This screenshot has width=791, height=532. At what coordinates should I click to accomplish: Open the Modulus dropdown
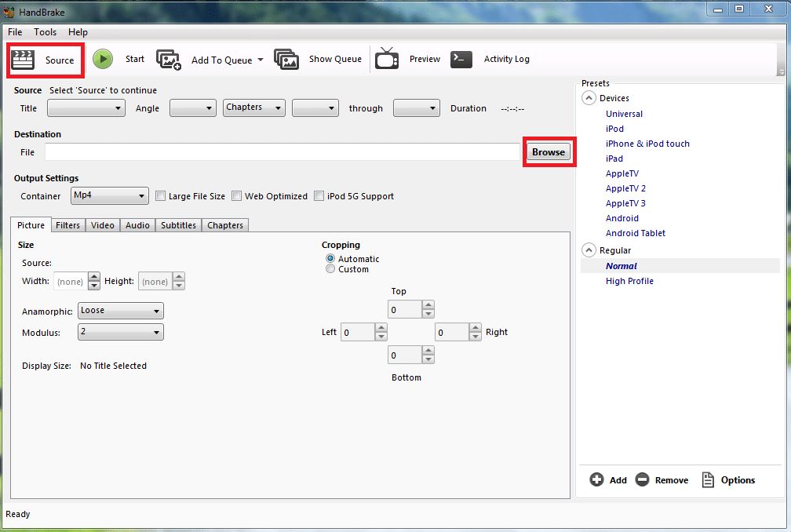[x=121, y=333]
